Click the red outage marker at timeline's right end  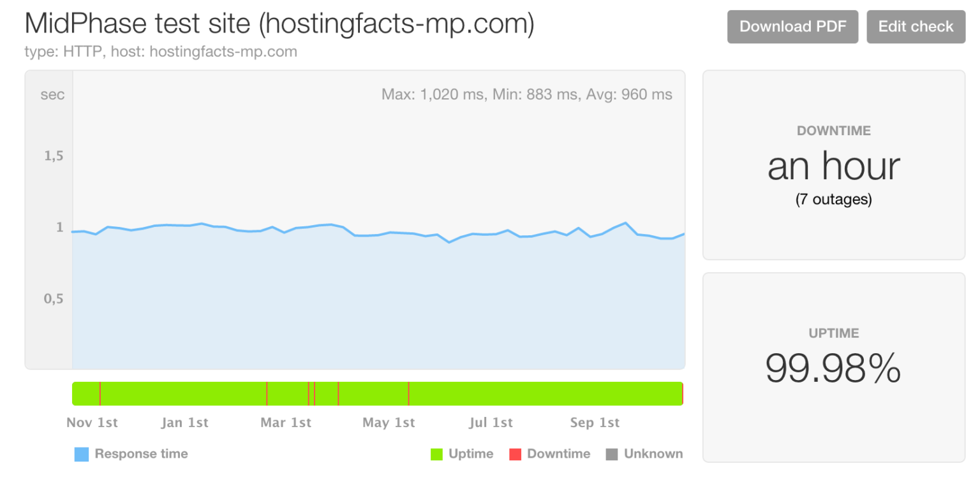coord(683,393)
